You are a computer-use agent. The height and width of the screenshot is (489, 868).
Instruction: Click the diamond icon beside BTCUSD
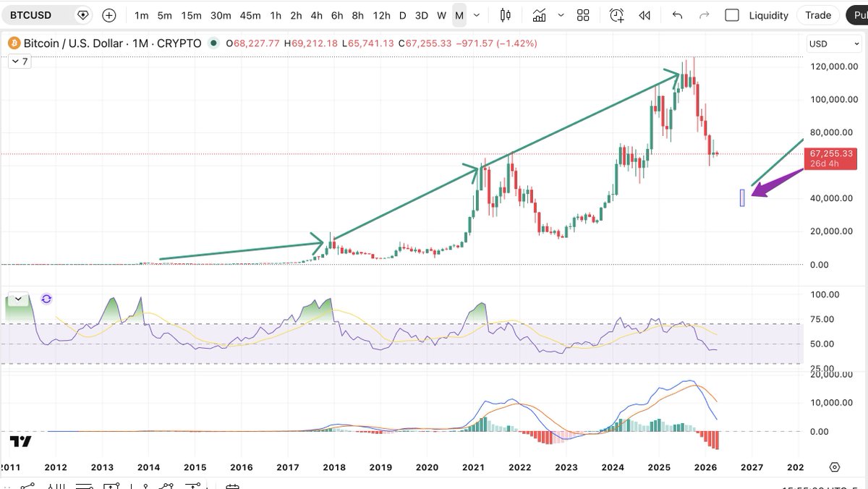pos(82,14)
